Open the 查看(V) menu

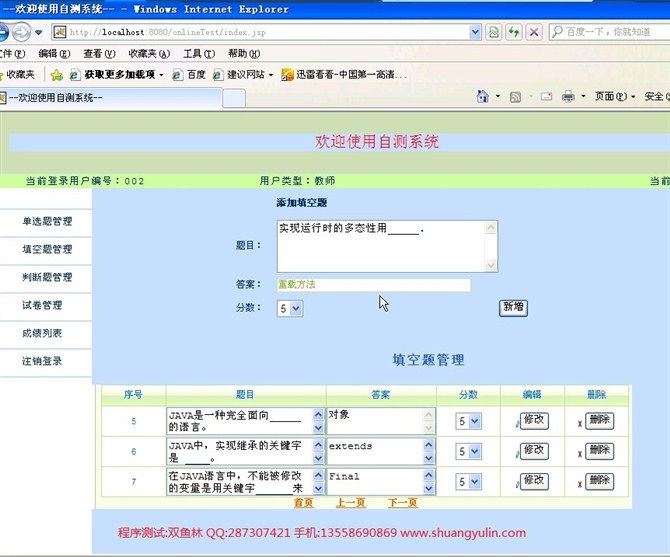[100, 54]
